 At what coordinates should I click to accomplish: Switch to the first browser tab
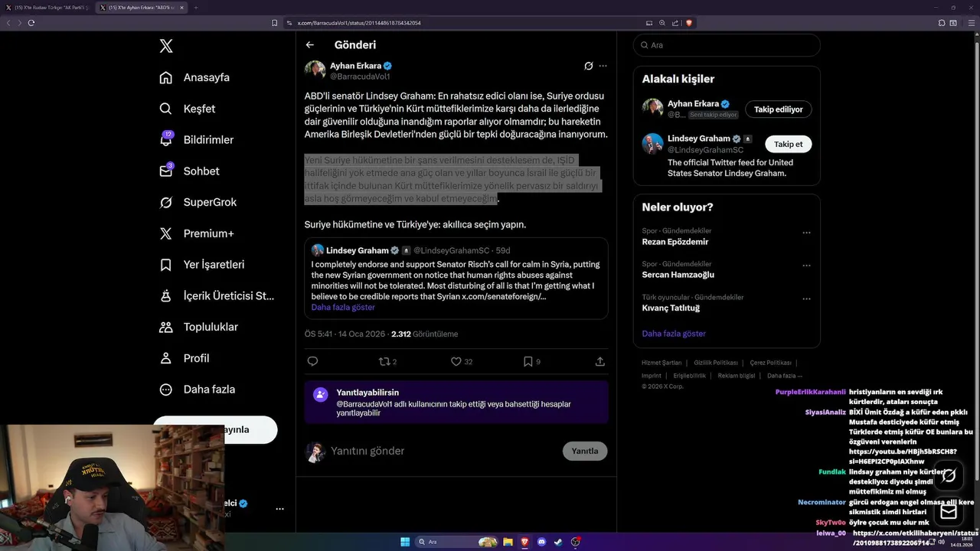point(46,8)
